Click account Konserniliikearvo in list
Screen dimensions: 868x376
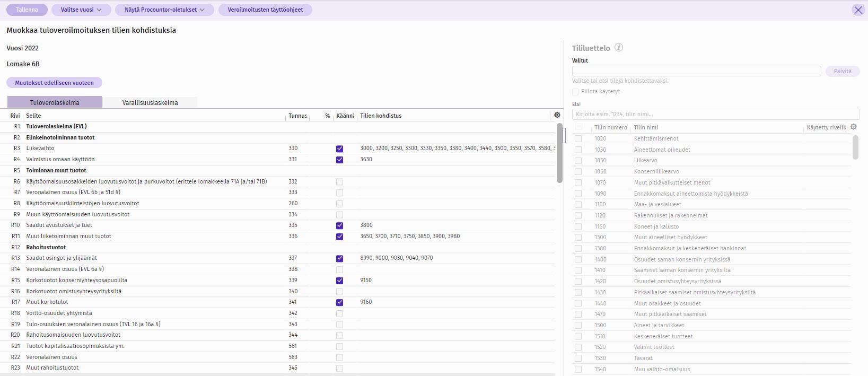click(656, 171)
